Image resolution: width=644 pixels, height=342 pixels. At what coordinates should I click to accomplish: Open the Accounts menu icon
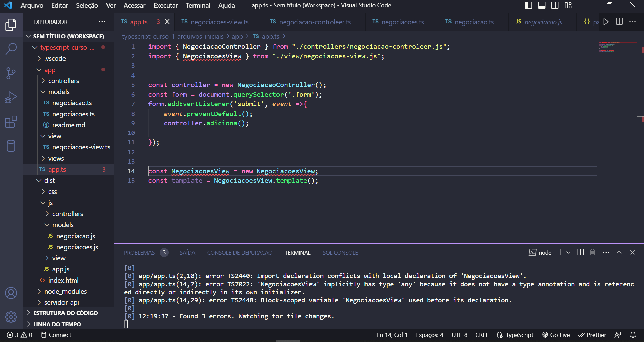pos(11,293)
